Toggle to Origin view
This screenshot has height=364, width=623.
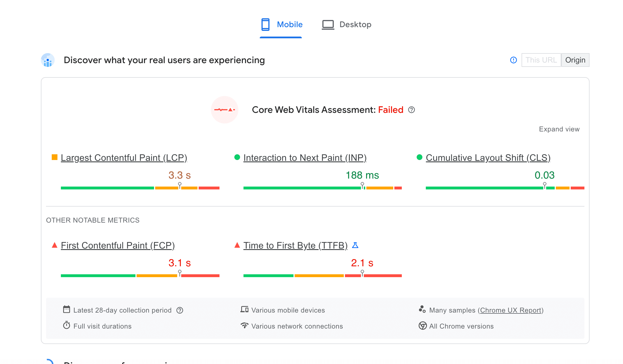[x=575, y=60]
